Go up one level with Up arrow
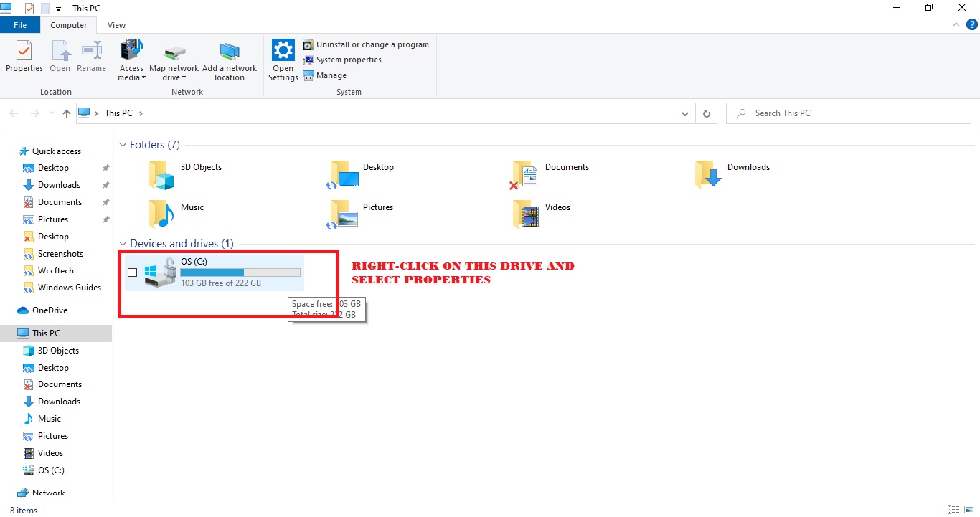The image size is (980, 517). [x=67, y=113]
